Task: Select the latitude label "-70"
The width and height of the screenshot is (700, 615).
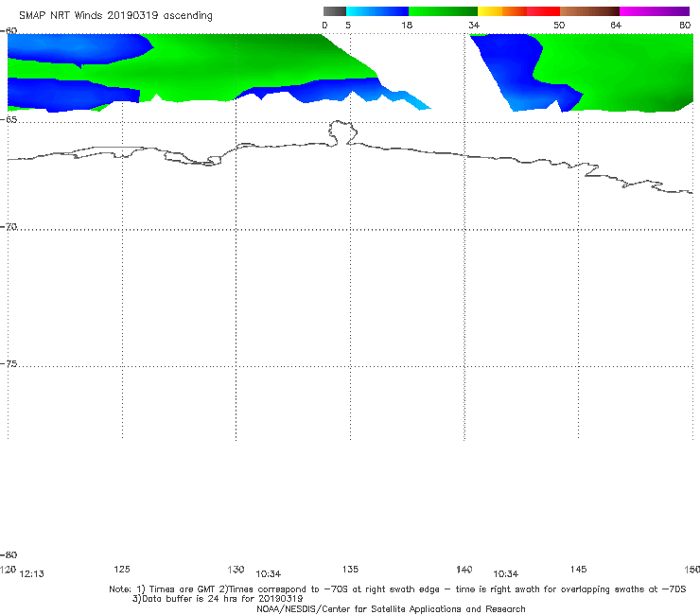Action: click(x=9, y=227)
